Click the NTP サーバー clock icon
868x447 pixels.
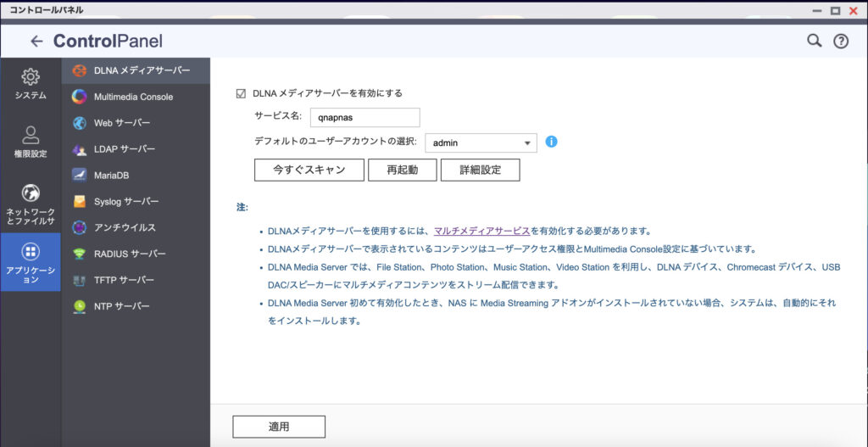coord(80,306)
